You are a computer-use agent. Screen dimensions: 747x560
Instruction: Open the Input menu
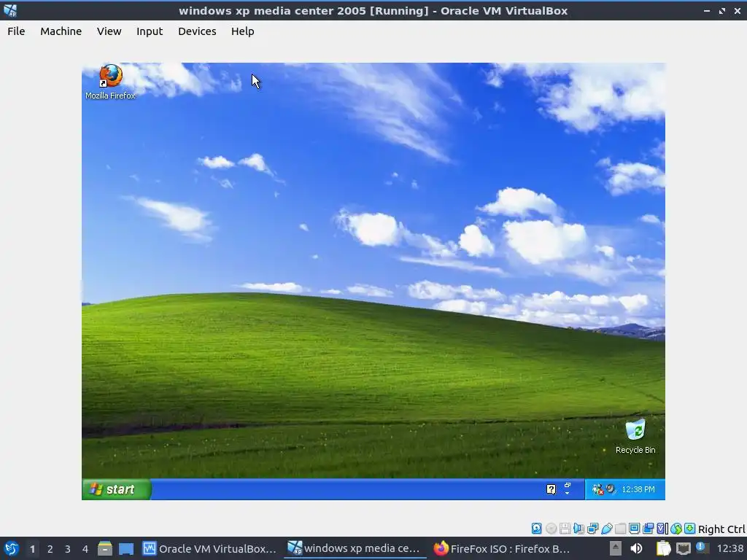[x=150, y=31]
